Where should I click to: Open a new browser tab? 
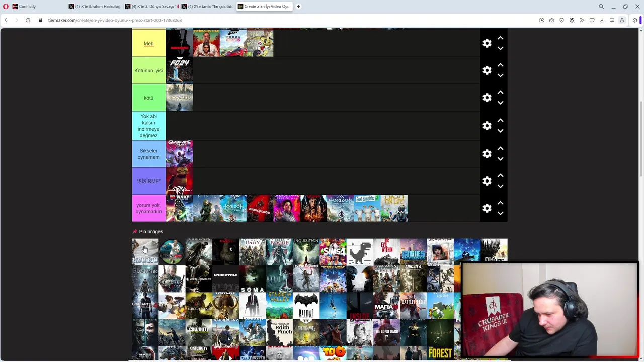(298, 7)
